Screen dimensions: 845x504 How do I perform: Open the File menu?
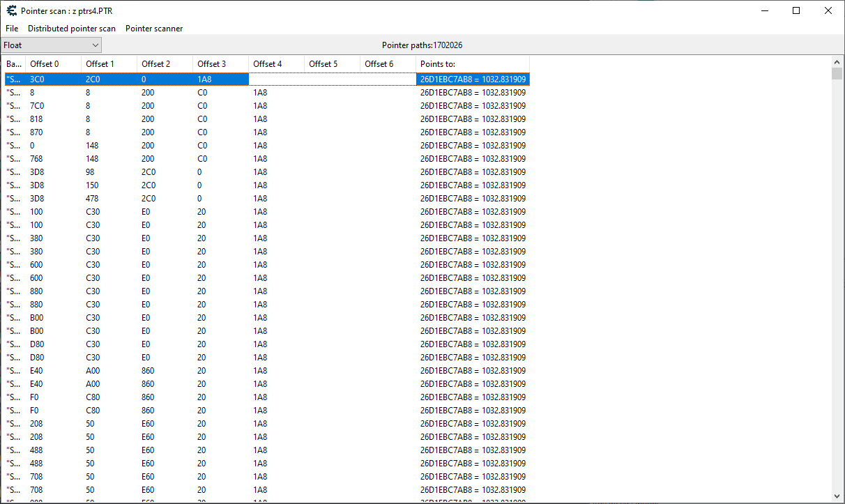click(x=12, y=29)
